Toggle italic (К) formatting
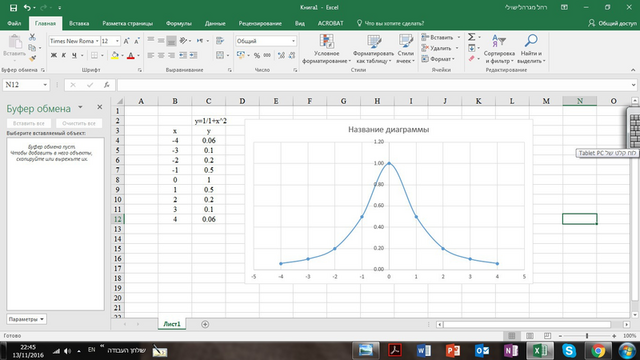This screenshot has height=360, width=640. coord(64,56)
